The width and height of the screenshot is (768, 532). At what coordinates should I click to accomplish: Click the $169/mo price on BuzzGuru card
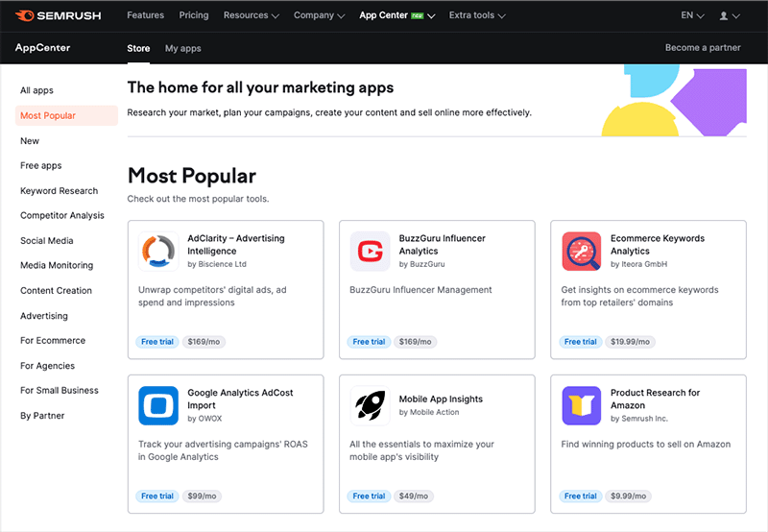point(416,342)
